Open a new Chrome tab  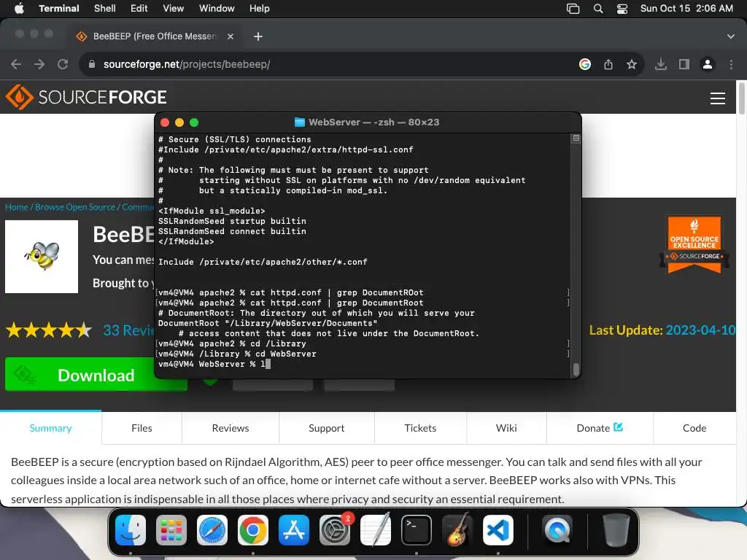(x=258, y=36)
